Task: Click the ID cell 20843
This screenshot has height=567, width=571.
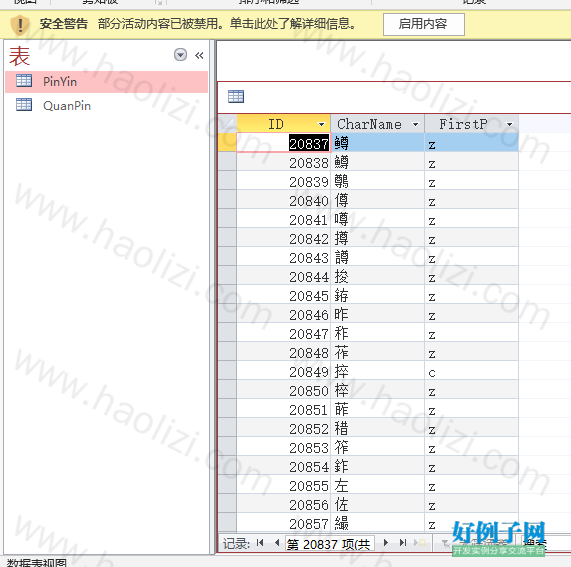Action: [x=284, y=257]
